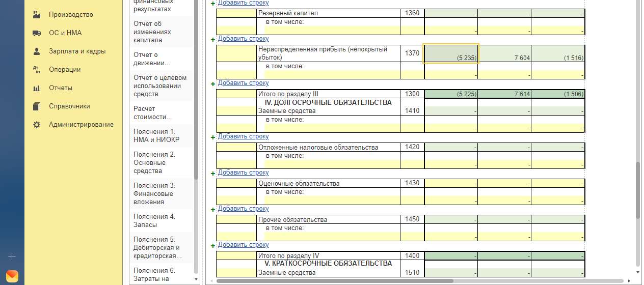Click the Отчеты chart icon
Viewport: 644px width, 285px height.
click(x=37, y=88)
